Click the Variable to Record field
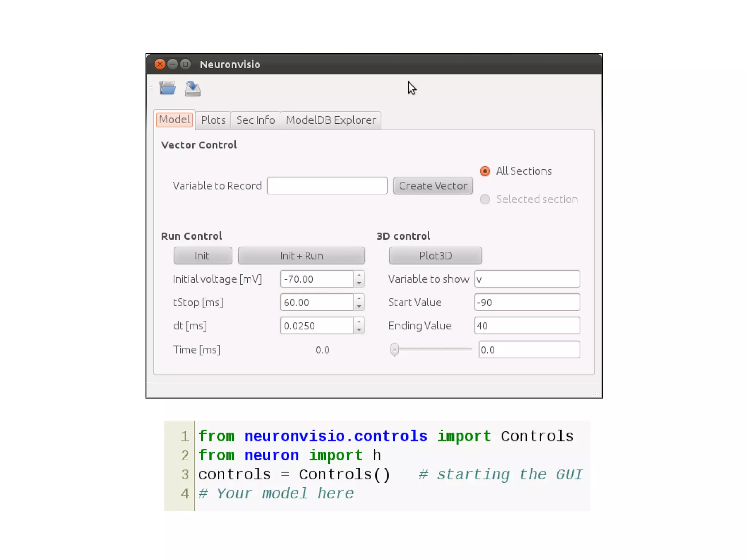 [327, 186]
